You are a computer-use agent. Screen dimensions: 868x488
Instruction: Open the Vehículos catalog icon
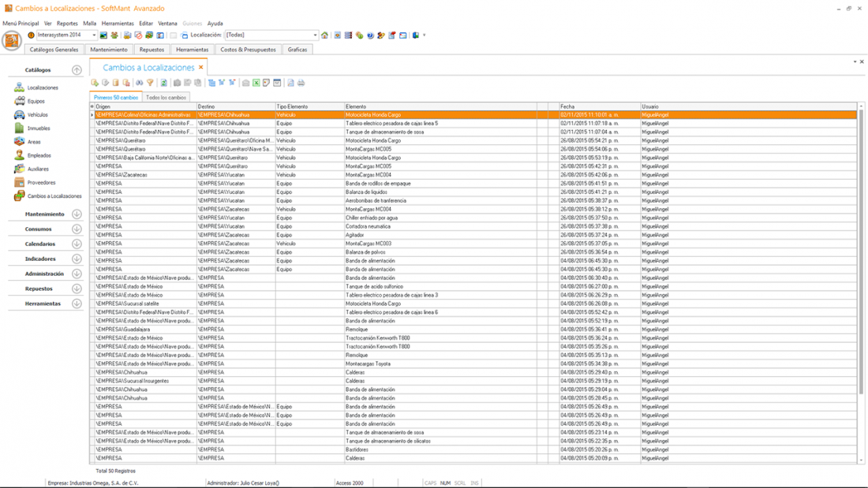click(x=20, y=115)
